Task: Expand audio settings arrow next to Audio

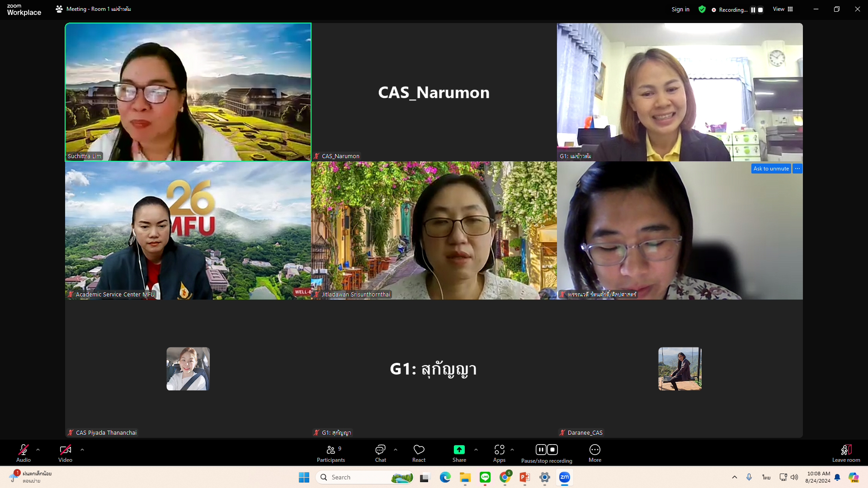Action: (x=38, y=450)
